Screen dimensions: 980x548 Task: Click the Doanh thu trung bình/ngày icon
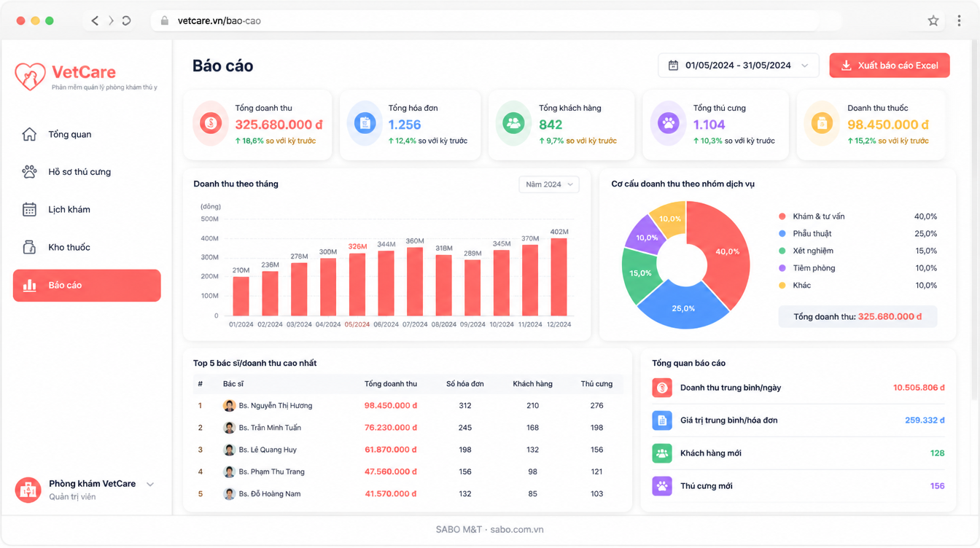coord(662,388)
